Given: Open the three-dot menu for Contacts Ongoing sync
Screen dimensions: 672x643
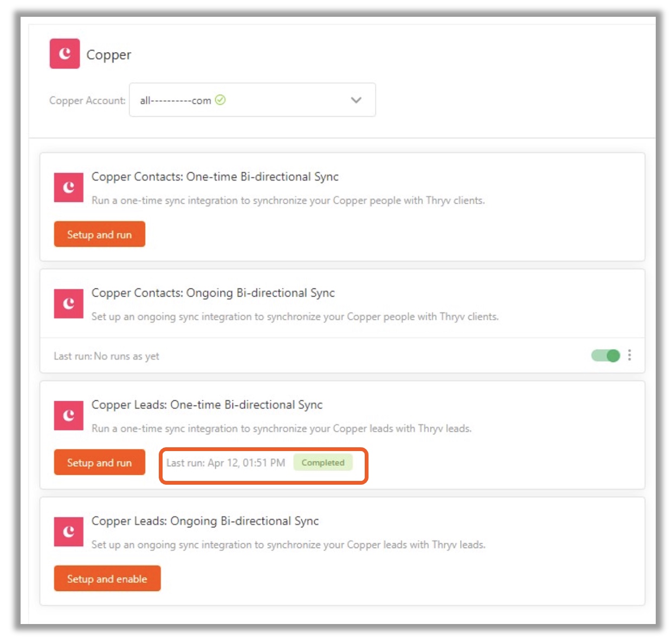Looking at the screenshot, I should (x=629, y=355).
